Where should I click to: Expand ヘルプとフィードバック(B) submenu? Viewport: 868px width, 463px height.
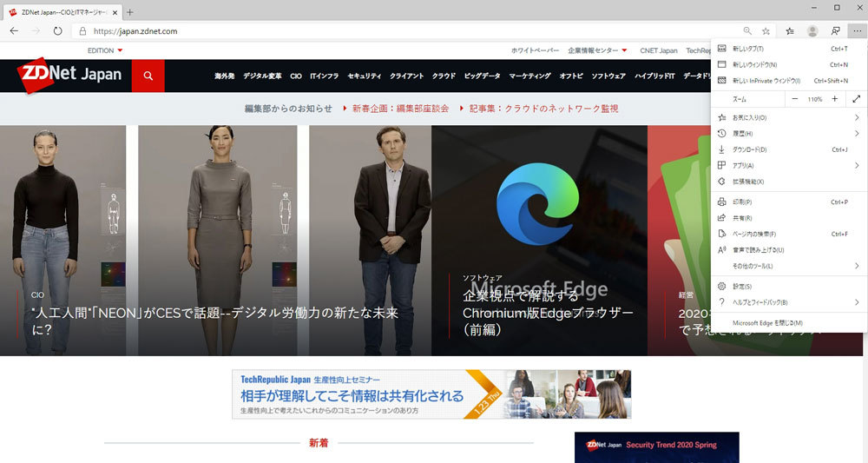(789, 302)
